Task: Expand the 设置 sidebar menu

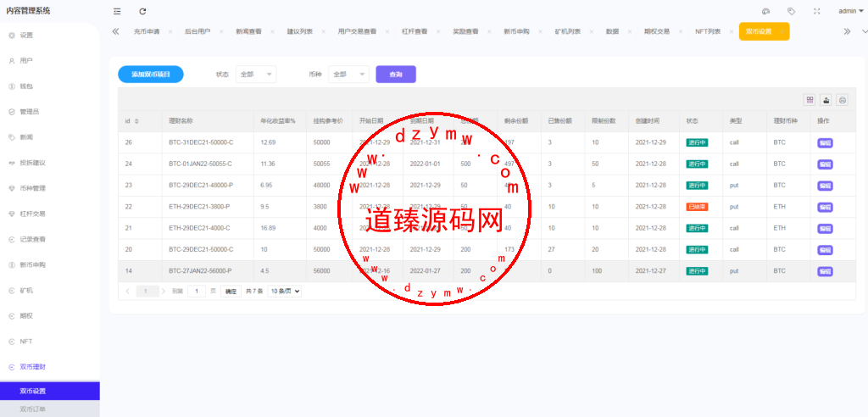Action: pos(50,35)
